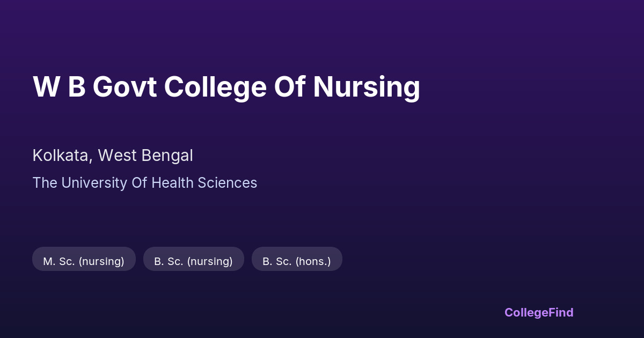Click "M. Sc." text inside the first chip
Image resolution: width=644 pixels, height=338 pixels.
coord(60,261)
